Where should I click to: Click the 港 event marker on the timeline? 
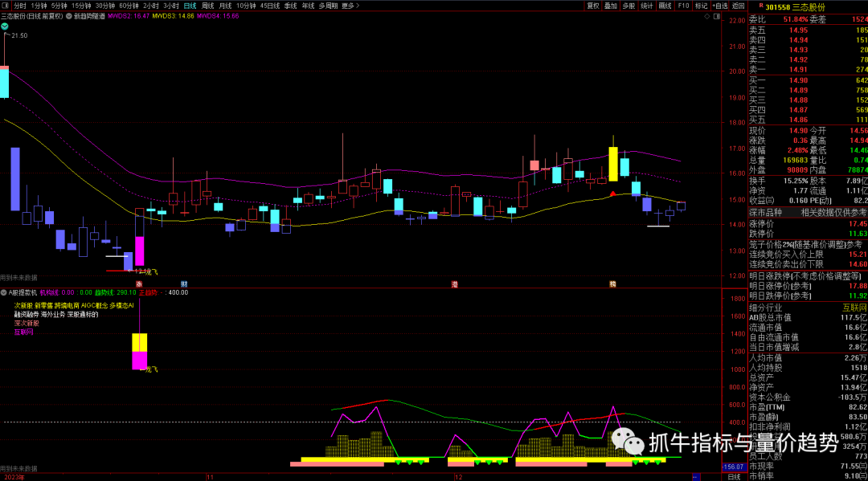point(454,284)
